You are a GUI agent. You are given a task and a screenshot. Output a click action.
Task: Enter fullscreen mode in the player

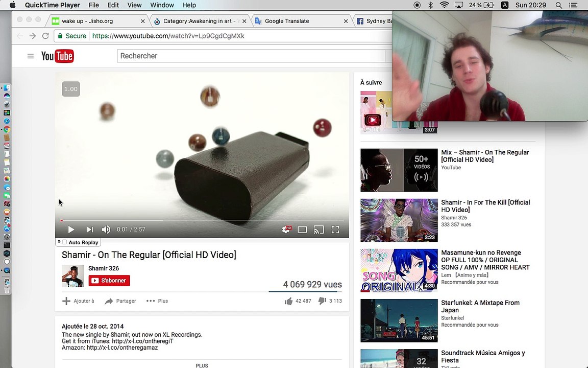pyautogui.click(x=335, y=229)
